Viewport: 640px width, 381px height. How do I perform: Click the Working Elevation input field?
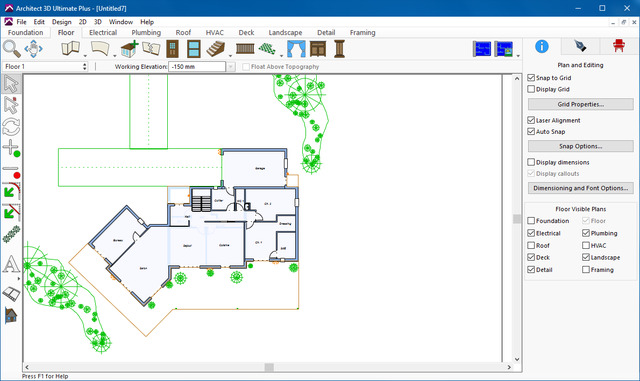point(197,67)
